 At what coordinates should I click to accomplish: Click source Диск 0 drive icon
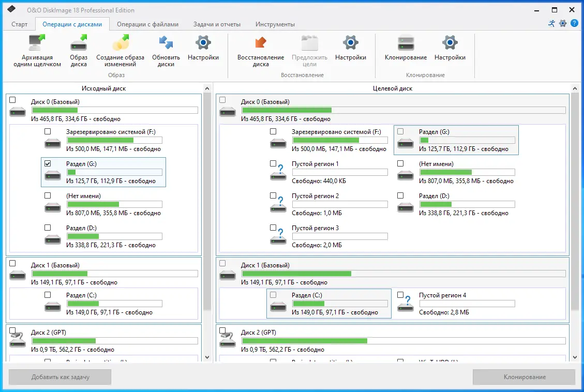18,112
